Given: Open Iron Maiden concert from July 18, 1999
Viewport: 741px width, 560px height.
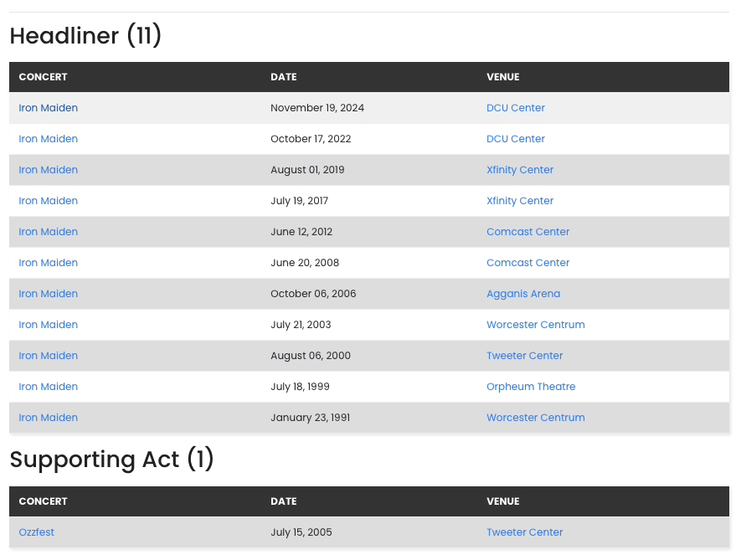Looking at the screenshot, I should pyautogui.click(x=49, y=387).
